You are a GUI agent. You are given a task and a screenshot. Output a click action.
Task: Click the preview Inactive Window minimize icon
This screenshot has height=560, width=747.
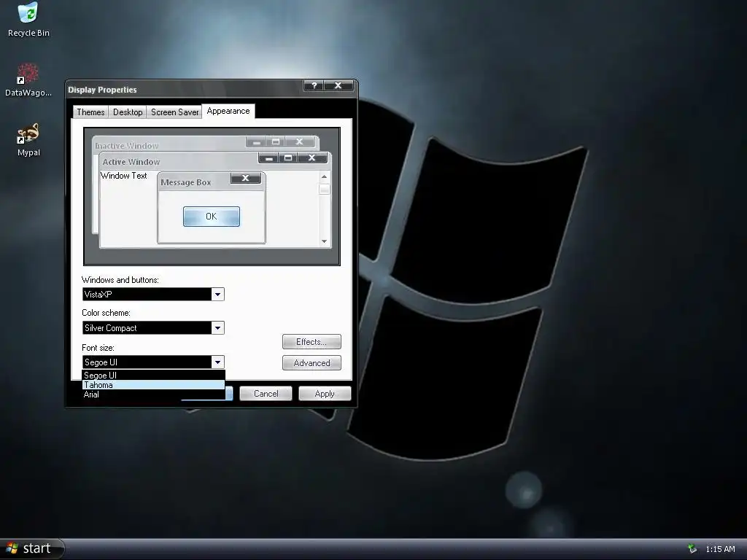coord(256,142)
